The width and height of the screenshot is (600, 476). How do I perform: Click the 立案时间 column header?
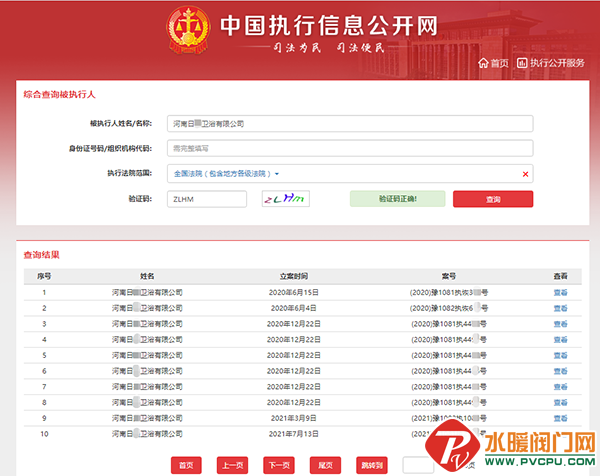[293, 276]
